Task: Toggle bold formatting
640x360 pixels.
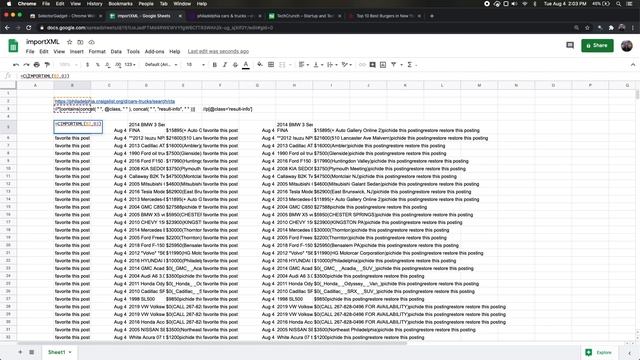Action: tap(215, 64)
